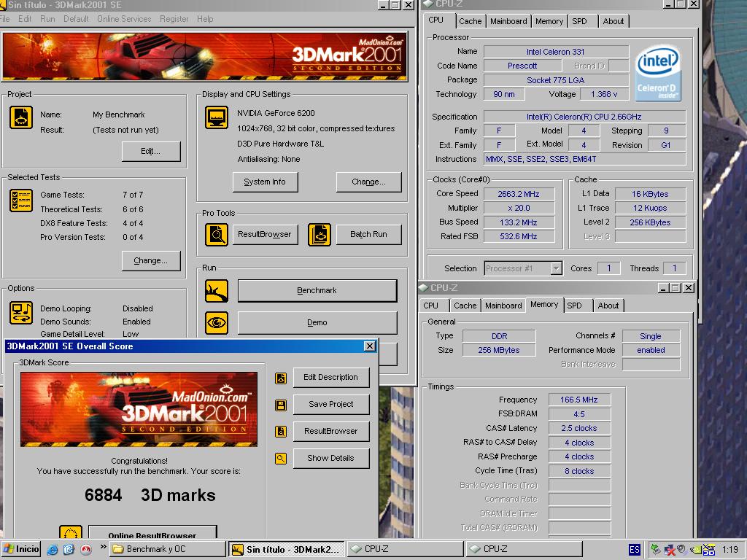
Task: Click the floppy icon beside Save Project
Action: [281, 405]
